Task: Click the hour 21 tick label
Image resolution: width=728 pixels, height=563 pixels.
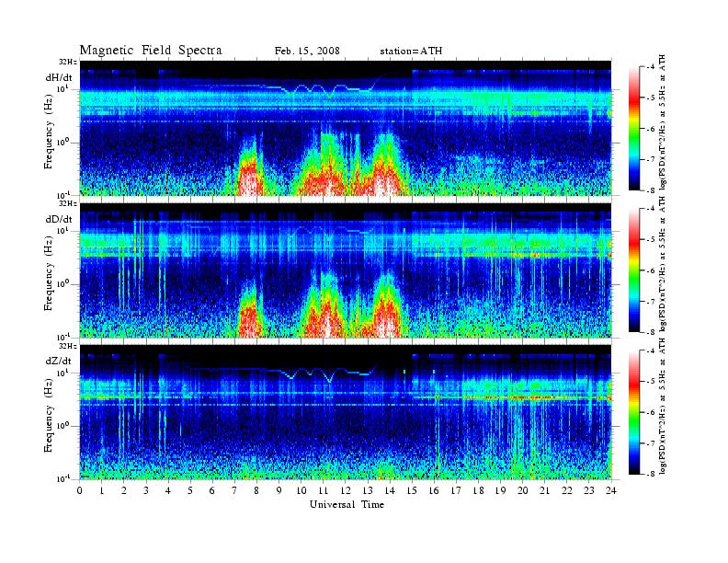Action: (544, 491)
